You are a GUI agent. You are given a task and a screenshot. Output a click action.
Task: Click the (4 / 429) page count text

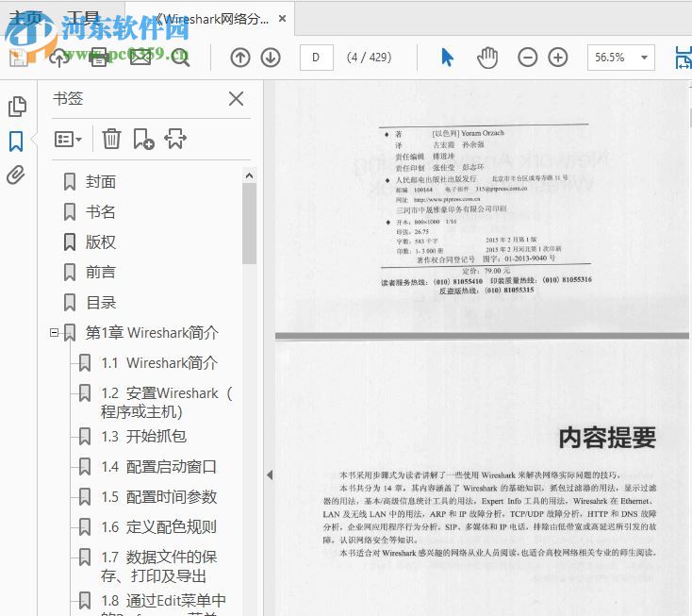click(369, 58)
